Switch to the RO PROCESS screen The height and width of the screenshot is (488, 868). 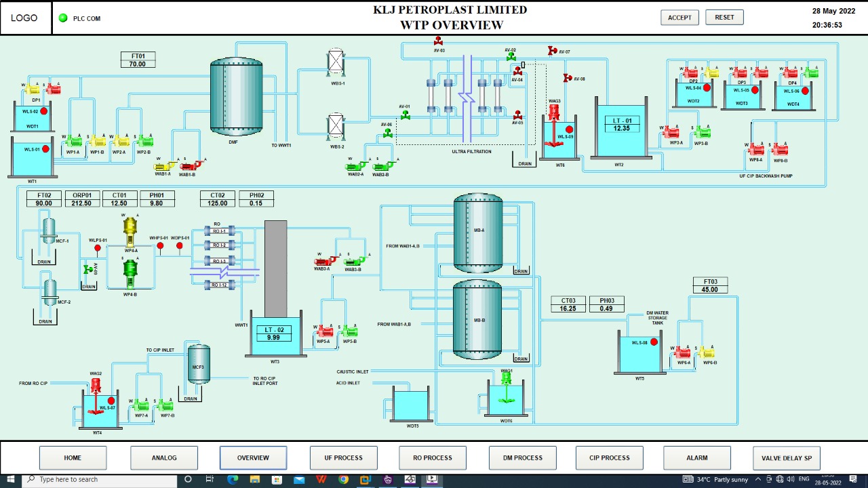coord(433,458)
